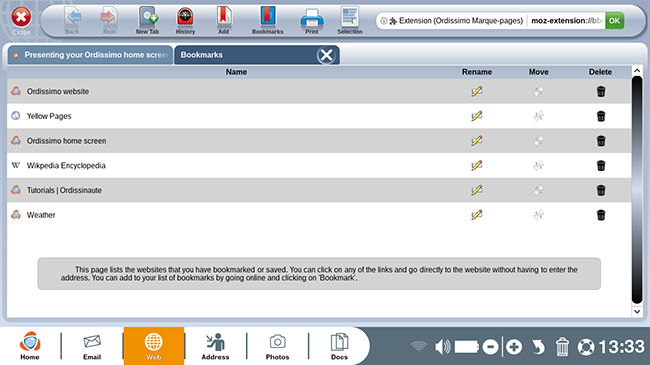Move the Weather bookmark
Image resolution: width=650 pixels, height=365 pixels.
tap(538, 215)
